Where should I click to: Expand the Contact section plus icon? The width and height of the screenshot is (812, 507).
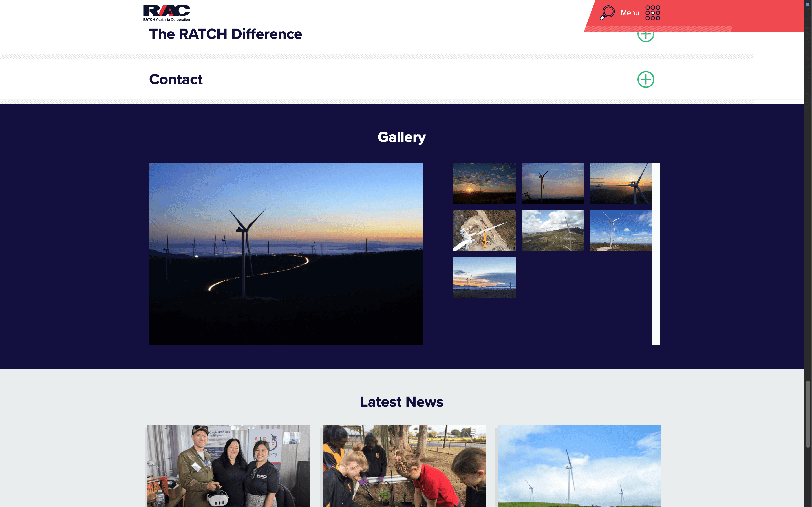[646, 79]
